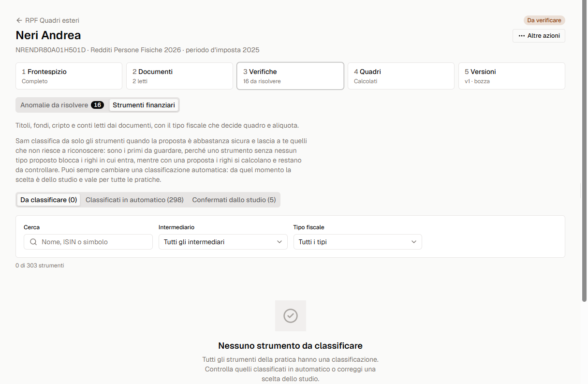Open step 1 Frontespizio
This screenshot has width=588, height=384.
(69, 76)
